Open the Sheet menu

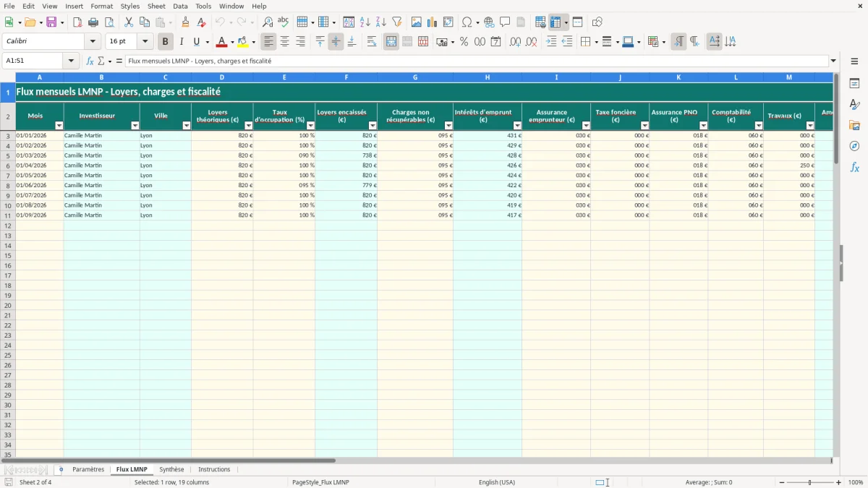(156, 6)
